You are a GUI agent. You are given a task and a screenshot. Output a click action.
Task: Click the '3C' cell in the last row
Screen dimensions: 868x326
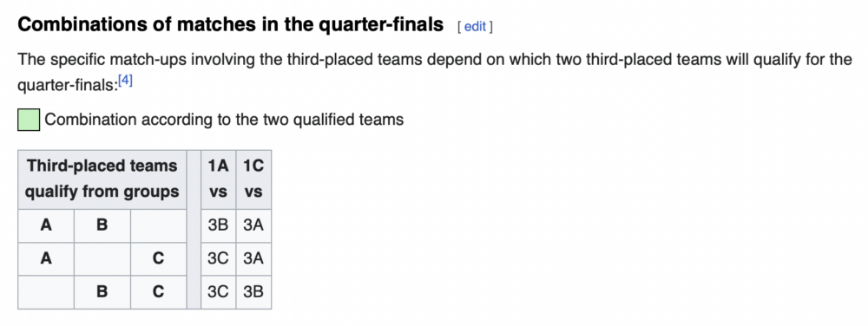[218, 291]
